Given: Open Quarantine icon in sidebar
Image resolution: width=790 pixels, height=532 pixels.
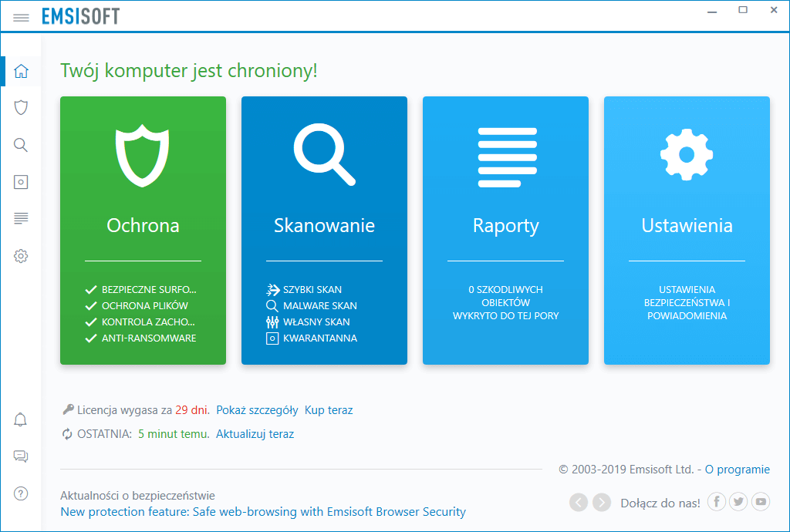Looking at the screenshot, I should pyautogui.click(x=21, y=182).
